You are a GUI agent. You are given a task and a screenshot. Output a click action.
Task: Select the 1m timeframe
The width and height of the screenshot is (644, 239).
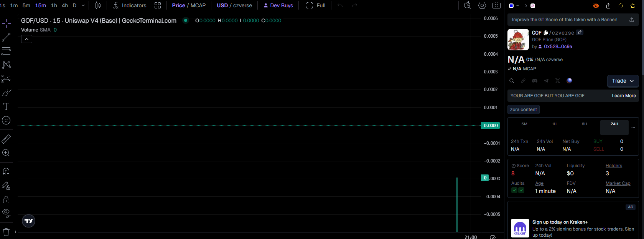(x=14, y=5)
